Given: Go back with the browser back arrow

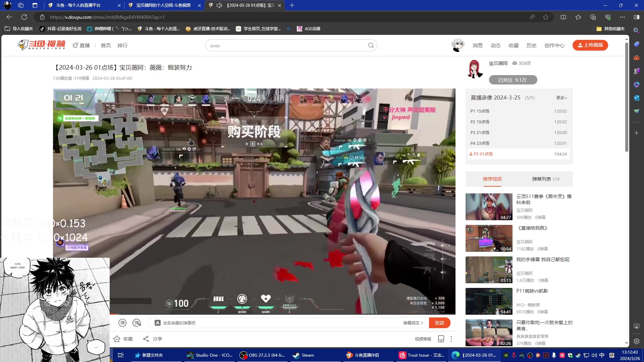Looking at the screenshot, I should pyautogui.click(x=9, y=17).
